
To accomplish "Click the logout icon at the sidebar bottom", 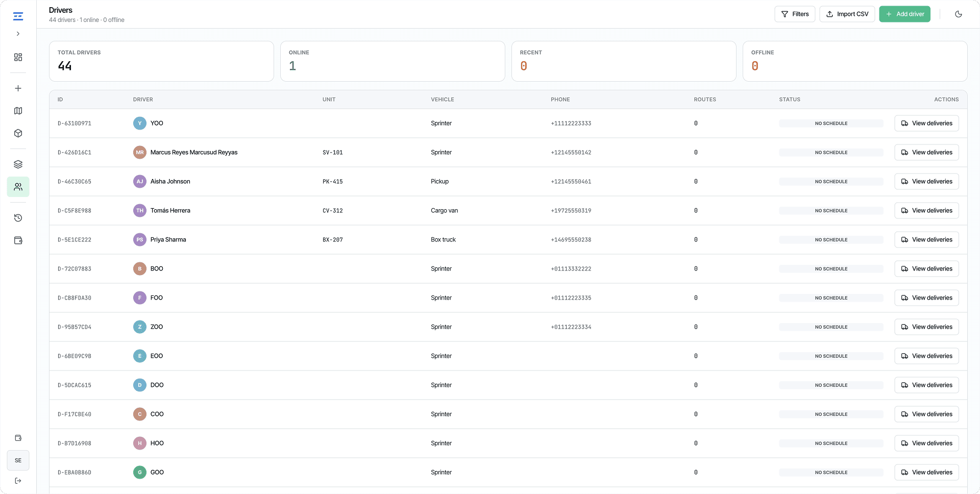I will click(18, 481).
